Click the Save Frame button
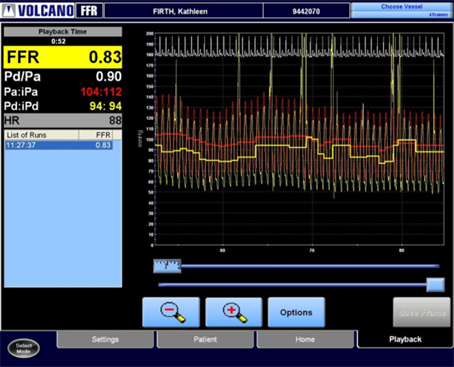This screenshot has height=367, width=454. [422, 312]
